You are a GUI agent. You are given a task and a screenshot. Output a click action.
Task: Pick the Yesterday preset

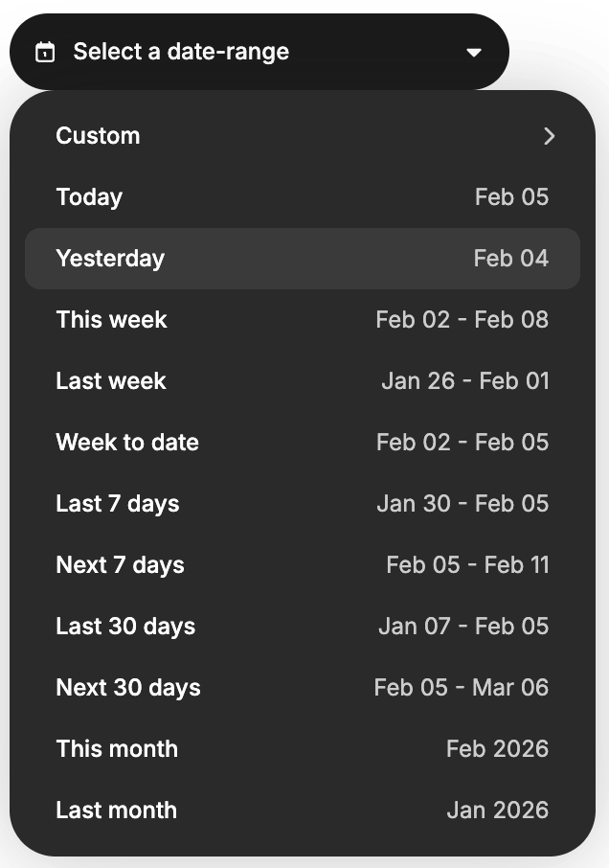pyautogui.click(x=110, y=259)
